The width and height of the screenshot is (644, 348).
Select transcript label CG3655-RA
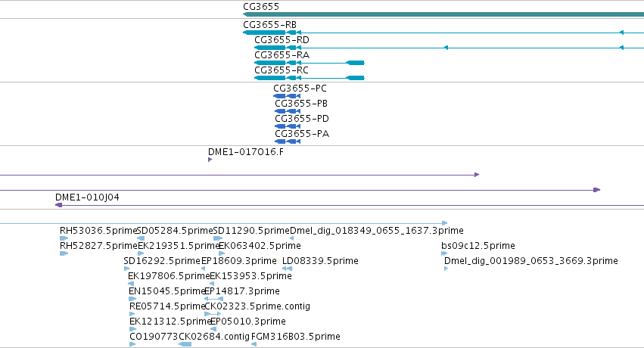pyautogui.click(x=282, y=55)
